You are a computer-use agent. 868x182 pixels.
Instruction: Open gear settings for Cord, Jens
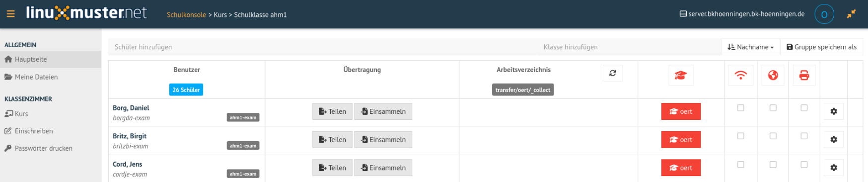click(834, 168)
